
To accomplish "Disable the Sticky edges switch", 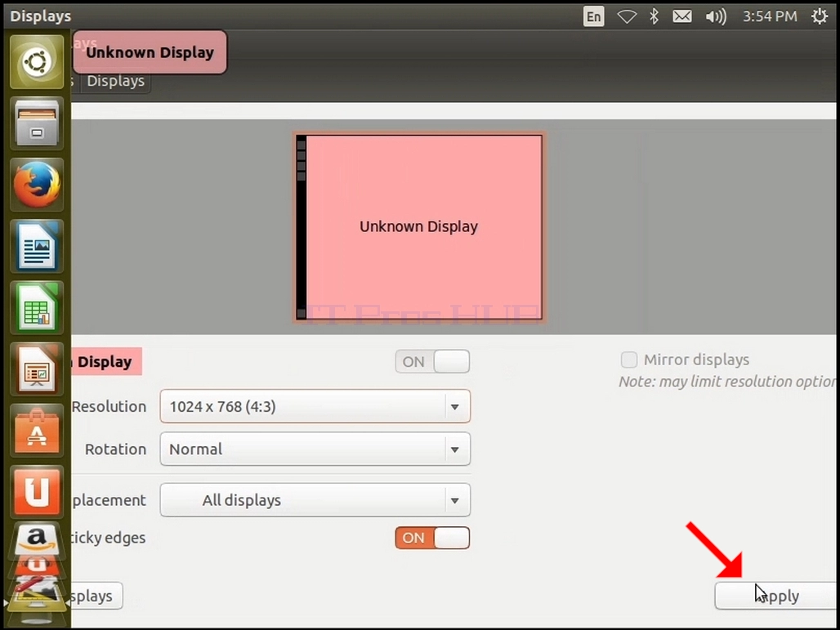I will (432, 538).
